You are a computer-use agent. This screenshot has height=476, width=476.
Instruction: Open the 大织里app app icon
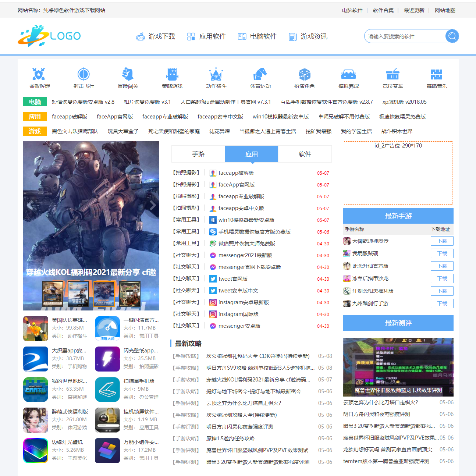[x=36, y=359]
